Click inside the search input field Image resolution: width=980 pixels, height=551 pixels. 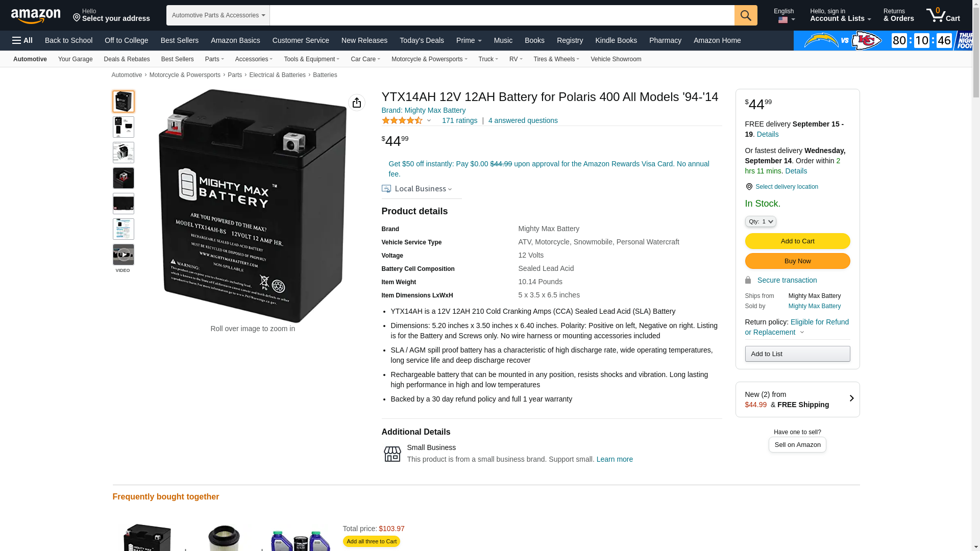502,15
